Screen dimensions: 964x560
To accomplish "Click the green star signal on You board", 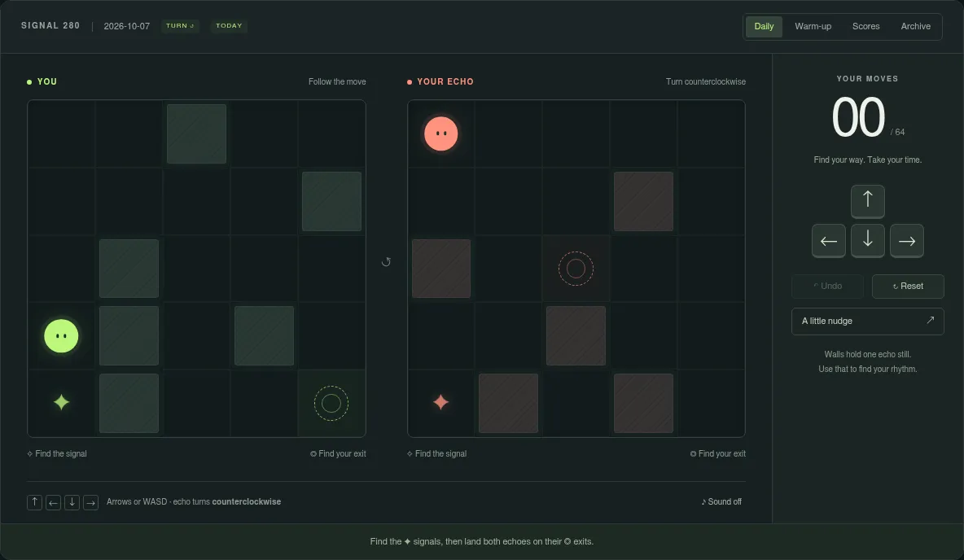I will pyautogui.click(x=62, y=403).
